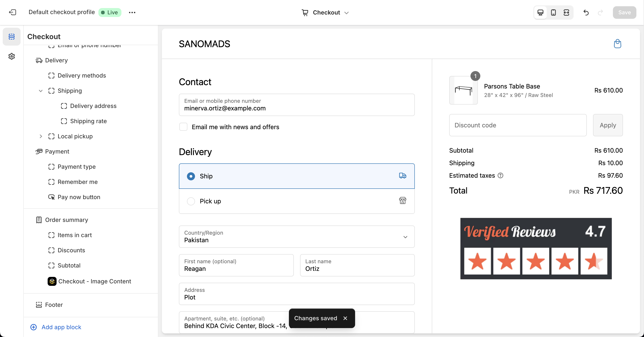644x337 pixels.
Task: Click the truck icon in Ship row
Action: pos(402,176)
